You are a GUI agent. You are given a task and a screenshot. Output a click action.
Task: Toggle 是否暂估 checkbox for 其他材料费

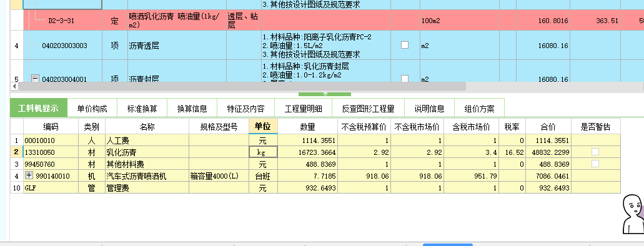coord(595,164)
